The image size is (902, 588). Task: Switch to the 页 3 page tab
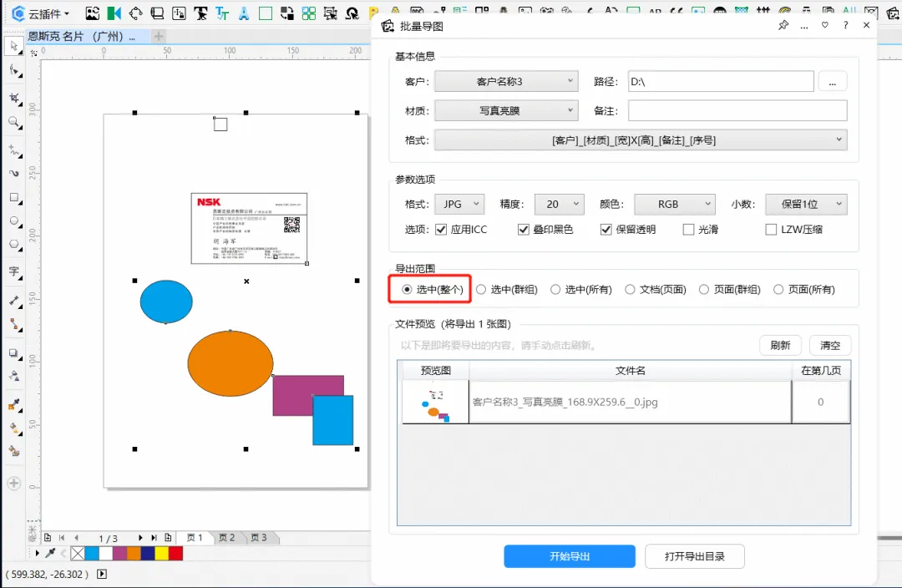coord(259,537)
